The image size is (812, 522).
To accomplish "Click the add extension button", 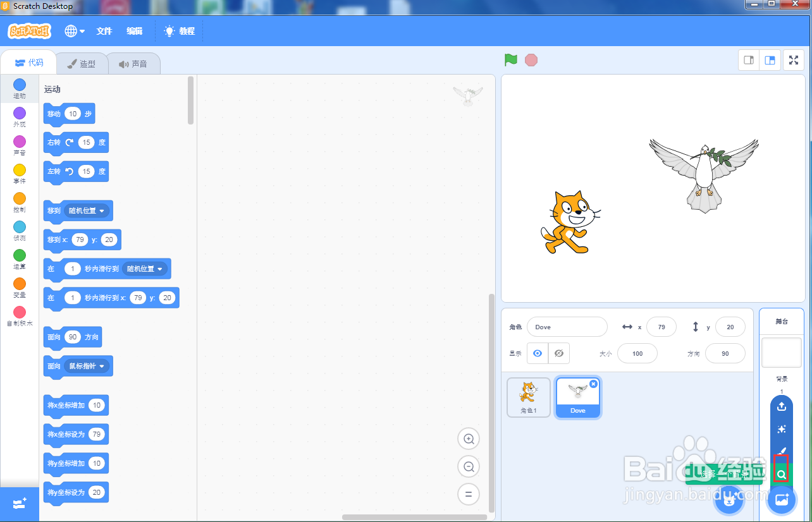I will (x=20, y=504).
